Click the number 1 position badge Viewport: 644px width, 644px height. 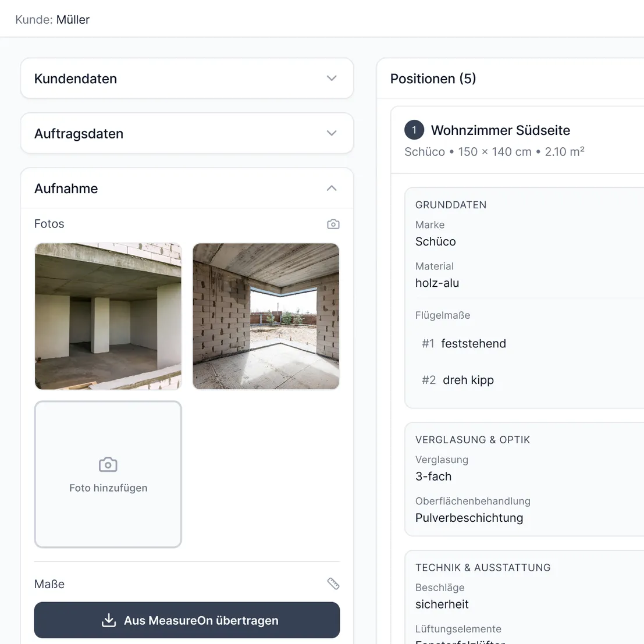(414, 130)
